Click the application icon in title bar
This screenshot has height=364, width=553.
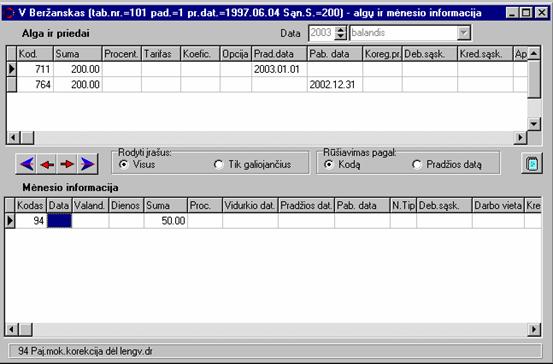9,13
